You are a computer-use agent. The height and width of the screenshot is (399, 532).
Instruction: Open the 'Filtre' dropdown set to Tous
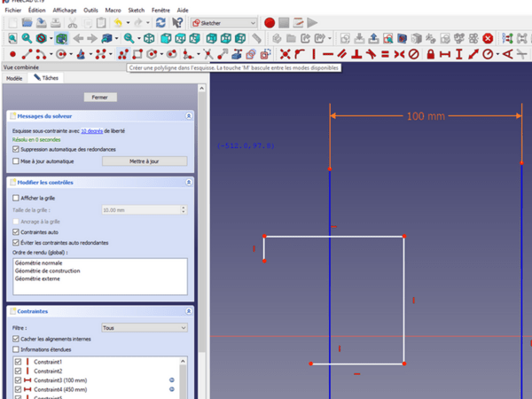pyautogui.click(x=144, y=328)
